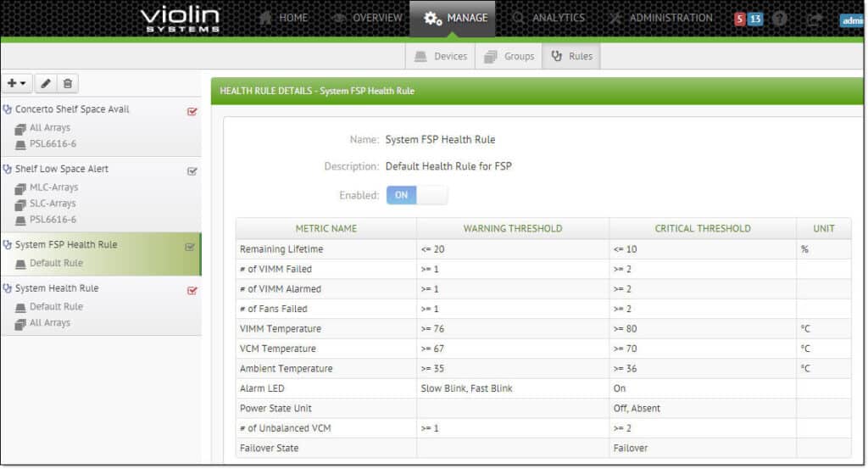Click description 'Default Health Rule for FSP'
Screen dimensions: 868x469
click(x=448, y=166)
